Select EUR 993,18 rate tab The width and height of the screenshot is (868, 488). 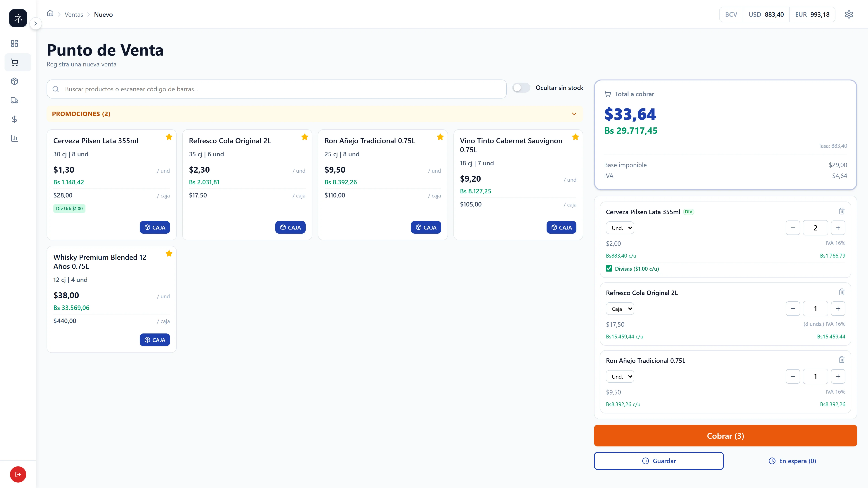click(812, 14)
